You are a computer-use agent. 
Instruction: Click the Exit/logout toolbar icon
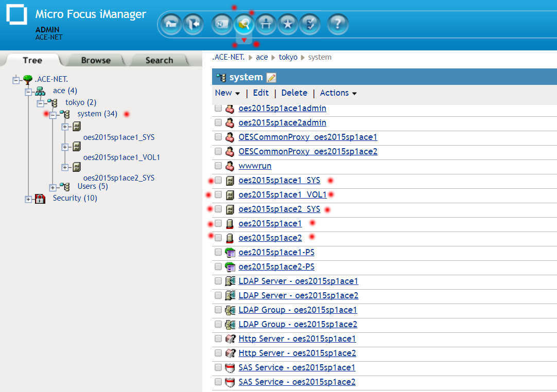[x=193, y=24]
